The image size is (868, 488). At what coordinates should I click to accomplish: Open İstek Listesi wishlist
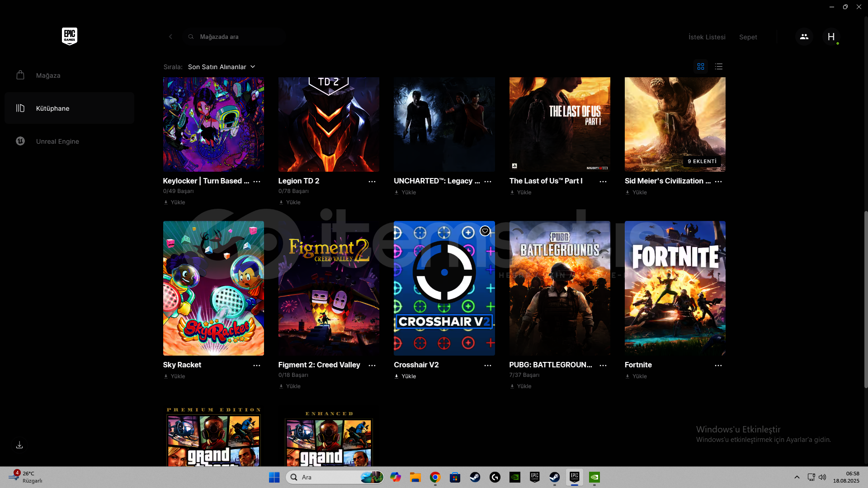[x=707, y=37]
